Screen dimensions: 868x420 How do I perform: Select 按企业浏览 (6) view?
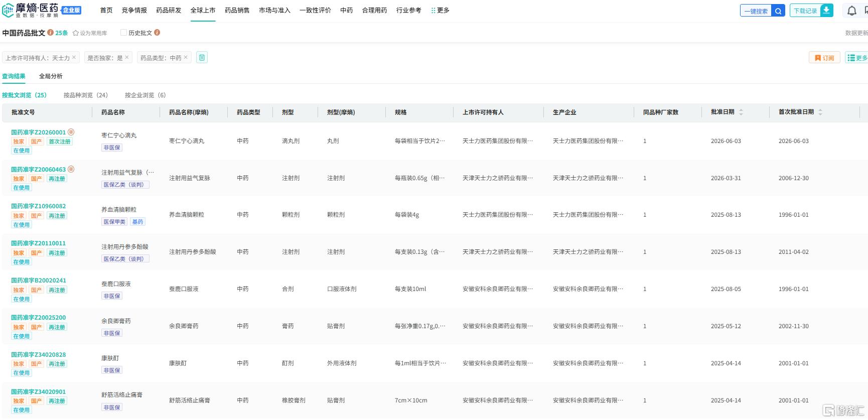coord(145,95)
